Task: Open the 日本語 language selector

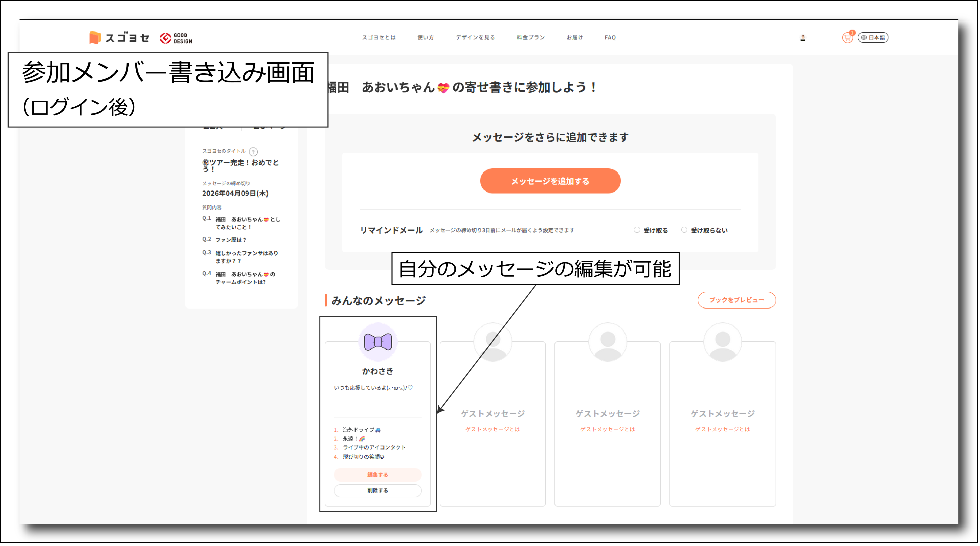Action: pyautogui.click(x=873, y=38)
